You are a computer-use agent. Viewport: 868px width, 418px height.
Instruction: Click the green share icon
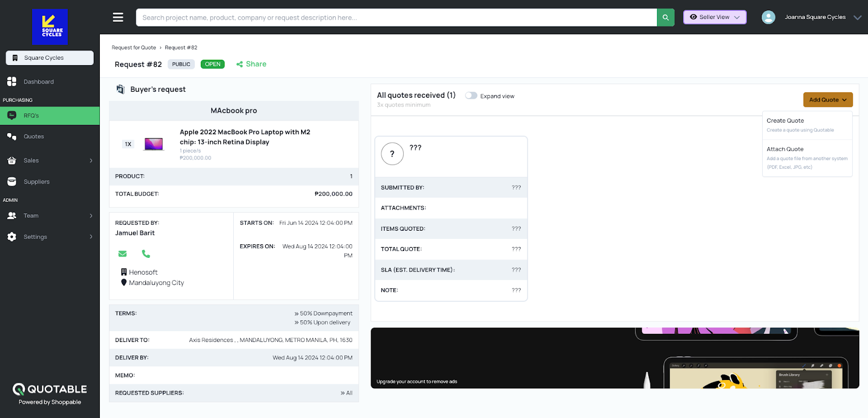coord(239,64)
